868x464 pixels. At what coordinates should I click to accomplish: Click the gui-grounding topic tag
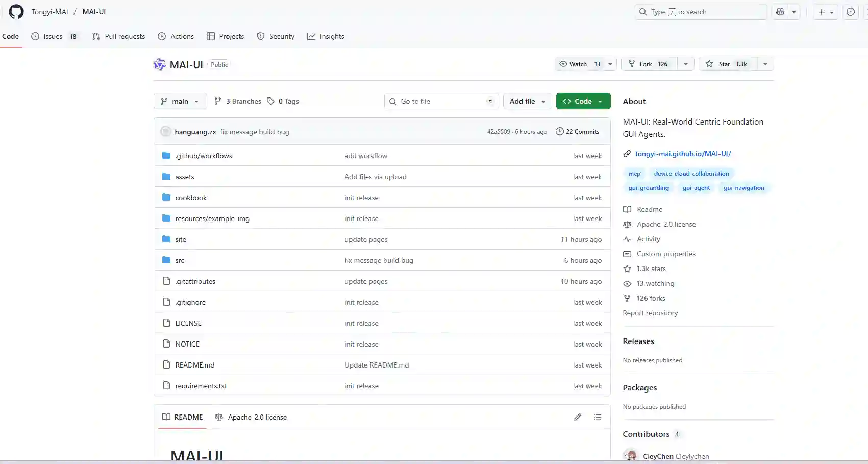(x=648, y=188)
